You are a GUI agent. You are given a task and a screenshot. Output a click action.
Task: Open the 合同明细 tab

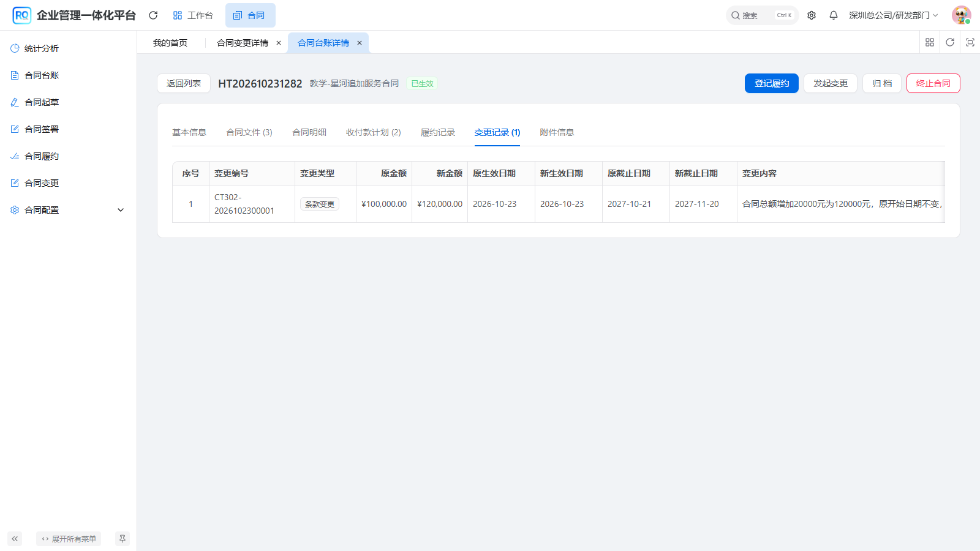coord(309,132)
